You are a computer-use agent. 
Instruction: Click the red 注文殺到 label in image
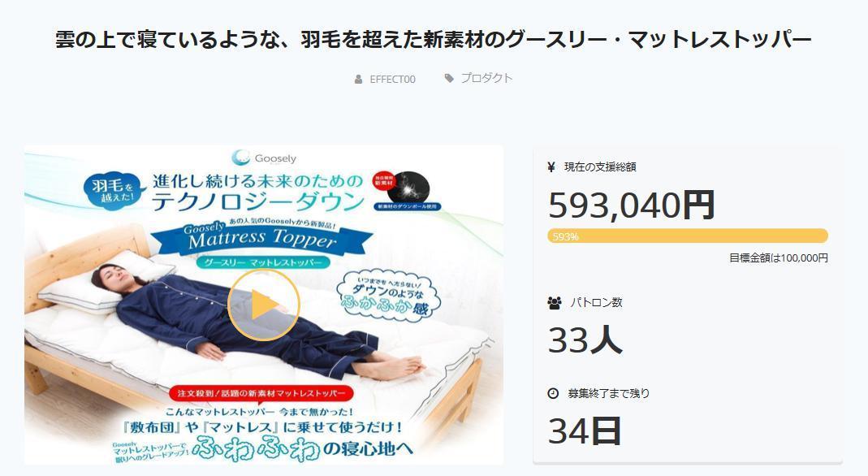[x=261, y=393]
